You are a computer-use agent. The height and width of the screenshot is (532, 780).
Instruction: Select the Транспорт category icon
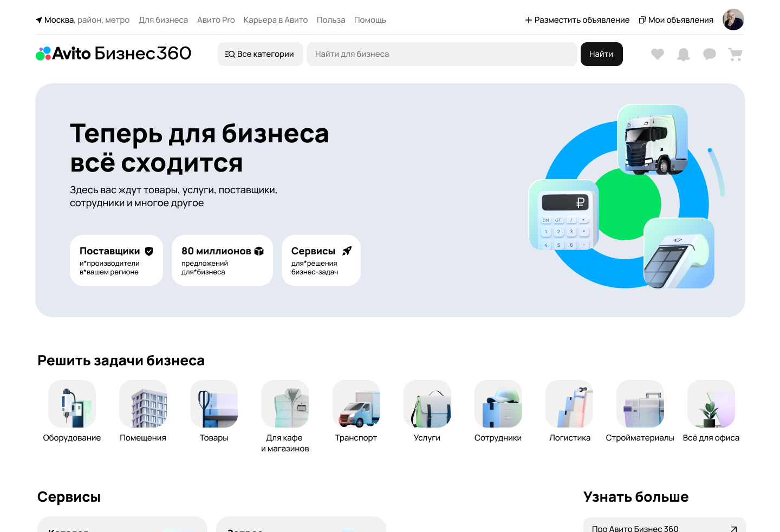tap(356, 404)
